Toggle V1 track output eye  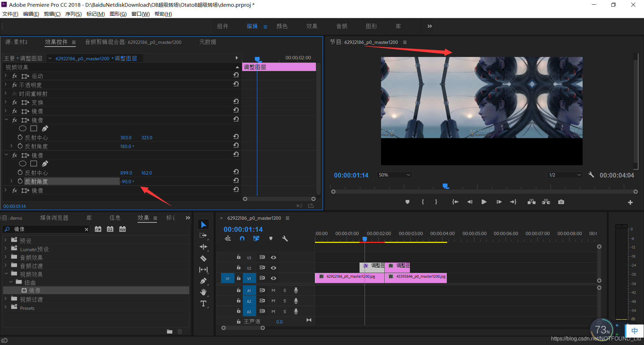coord(273,278)
